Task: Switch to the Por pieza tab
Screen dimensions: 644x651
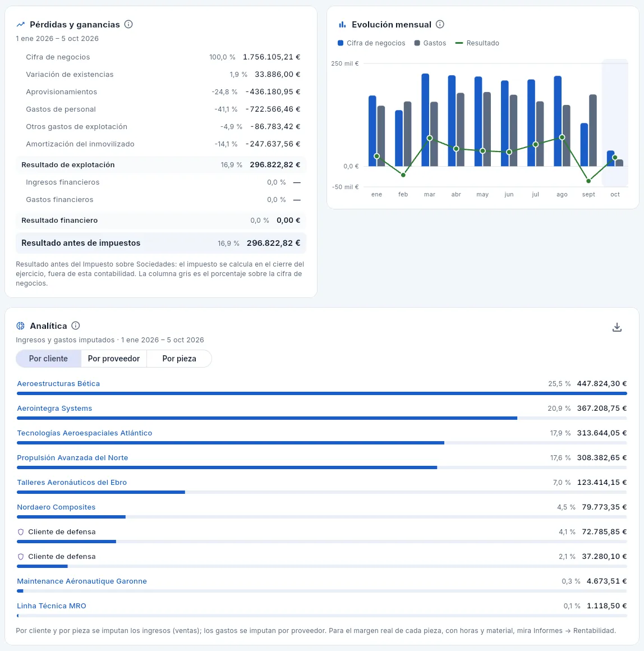Action: (180, 358)
